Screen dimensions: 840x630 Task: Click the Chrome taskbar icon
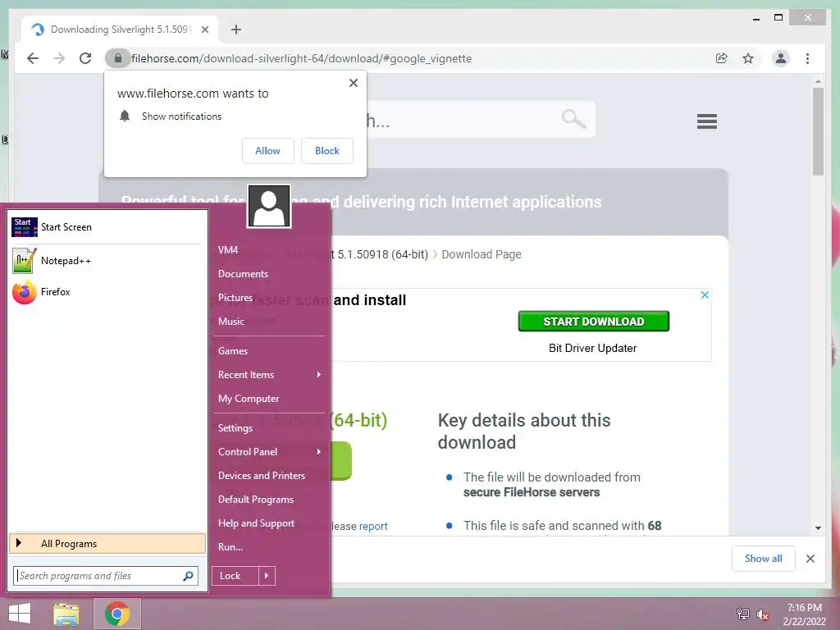tap(117, 614)
